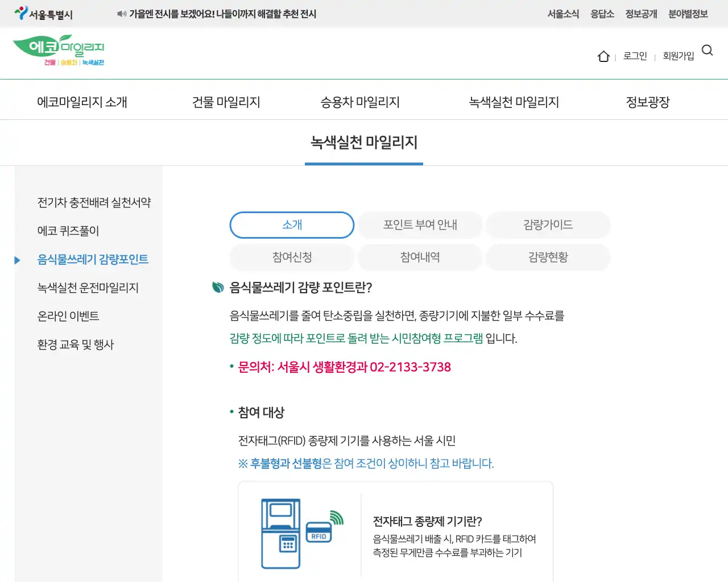
Task: Open the 정보공개 top link
Action: tap(641, 14)
